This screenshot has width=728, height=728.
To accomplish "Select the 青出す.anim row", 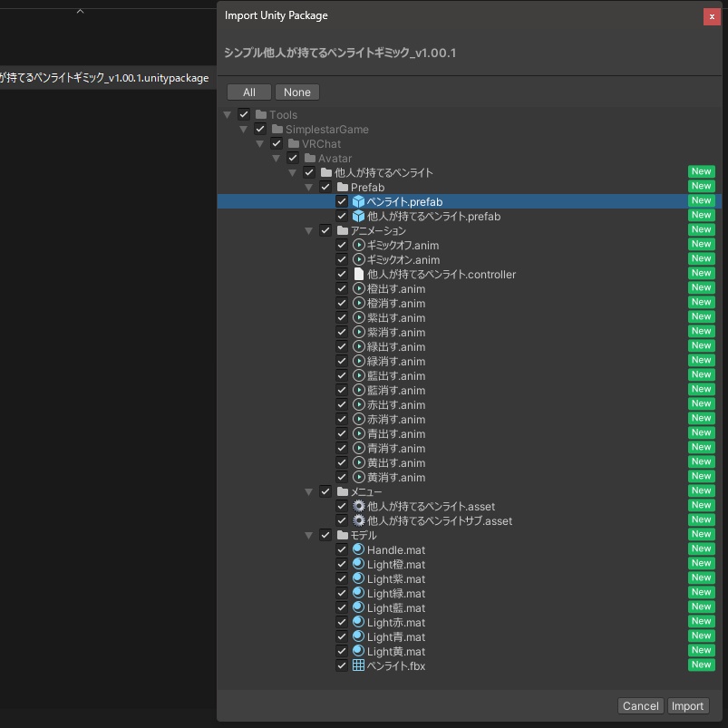I will 469,433.
